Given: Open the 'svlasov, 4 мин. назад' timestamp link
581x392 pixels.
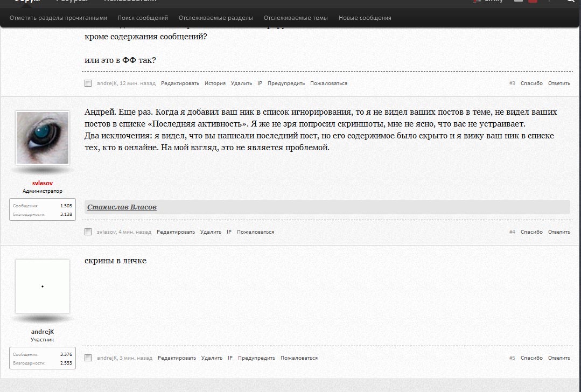Looking at the screenshot, I should pos(124,232).
